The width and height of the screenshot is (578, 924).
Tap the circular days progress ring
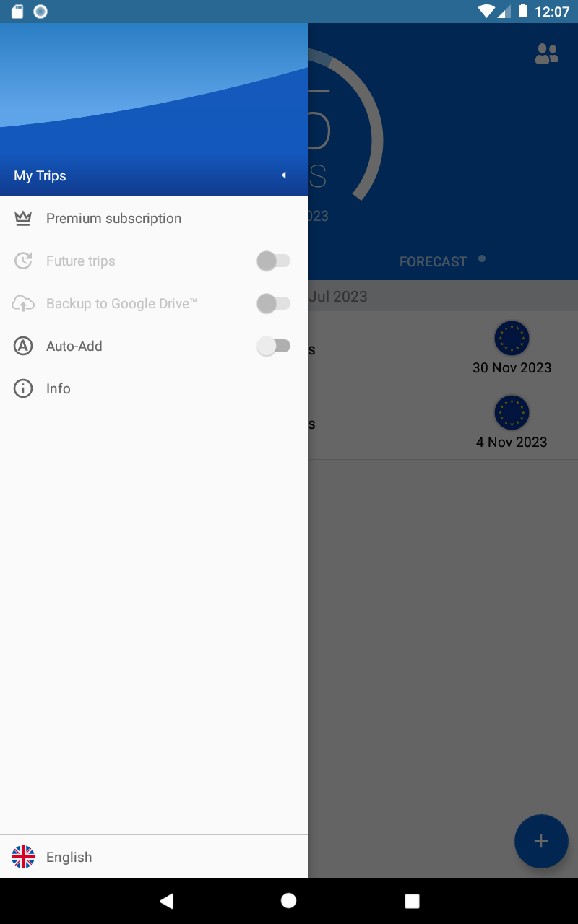[345, 124]
